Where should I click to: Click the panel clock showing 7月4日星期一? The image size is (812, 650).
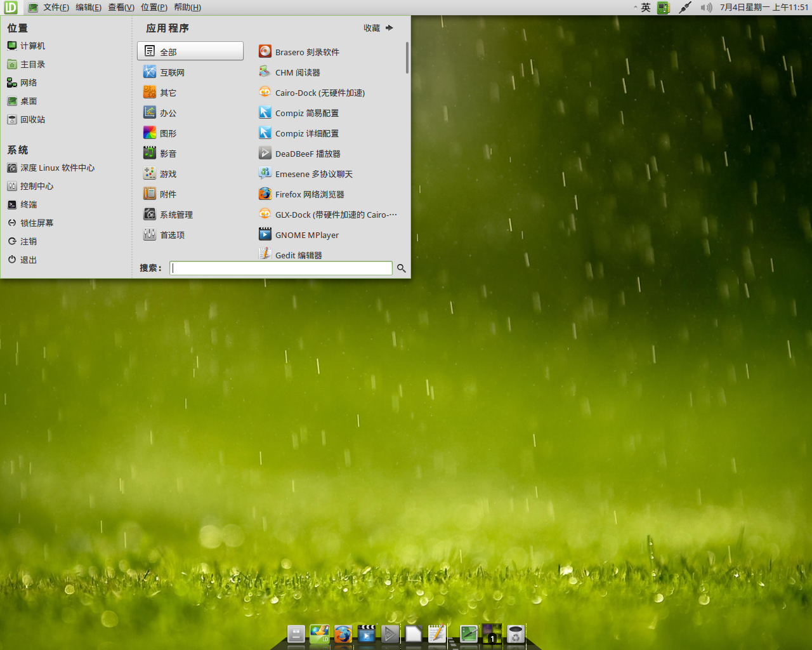pyautogui.click(x=764, y=8)
